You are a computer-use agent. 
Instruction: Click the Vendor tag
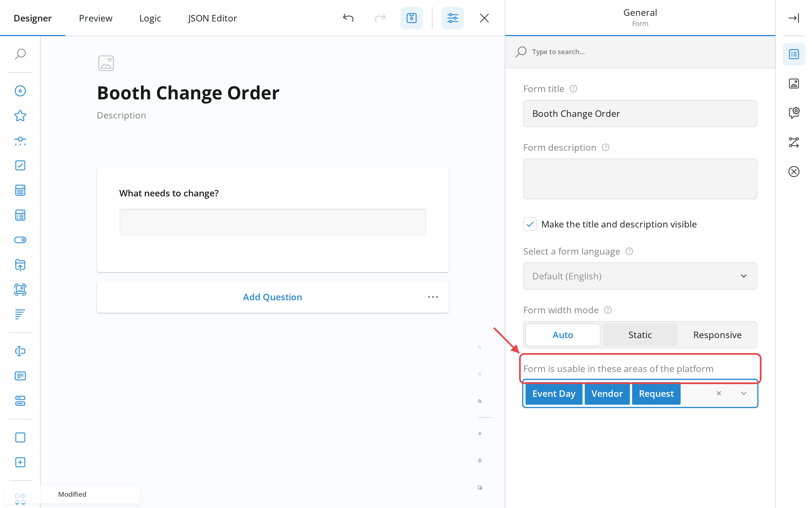coord(607,393)
